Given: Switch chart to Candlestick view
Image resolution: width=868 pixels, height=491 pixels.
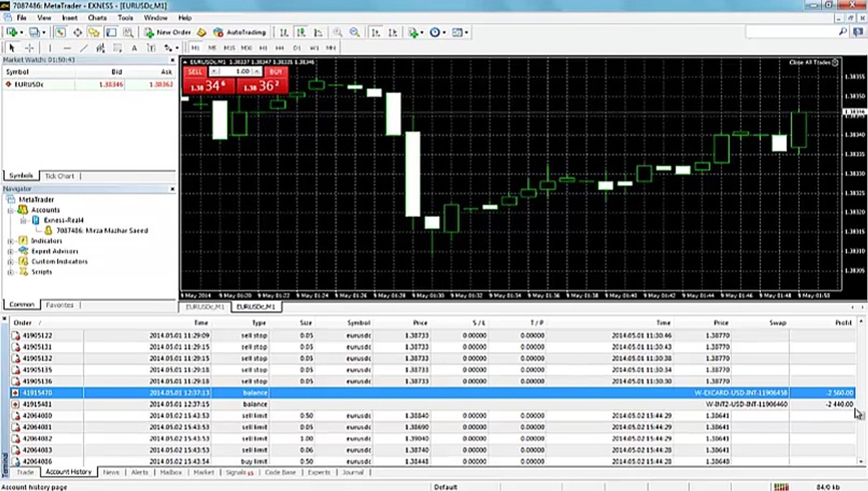Looking at the screenshot, I should (x=301, y=32).
